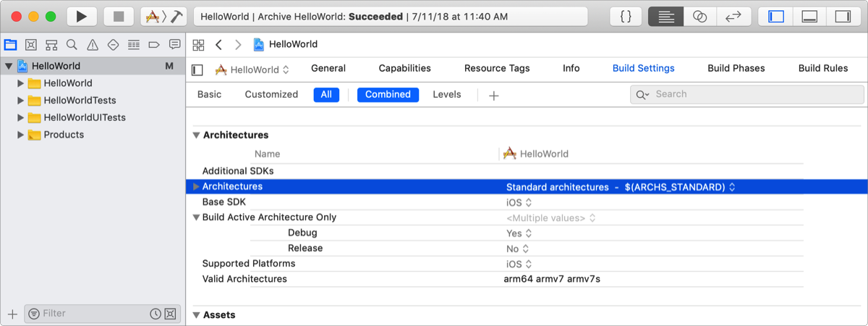The image size is (868, 326).
Task: Open the code snippet library button
Action: 626,16
